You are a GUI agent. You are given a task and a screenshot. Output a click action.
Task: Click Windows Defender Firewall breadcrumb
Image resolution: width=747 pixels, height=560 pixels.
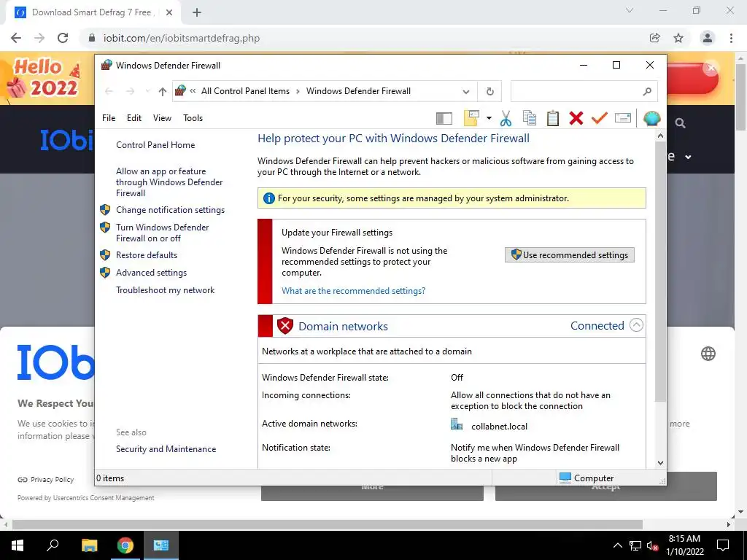coord(358,91)
